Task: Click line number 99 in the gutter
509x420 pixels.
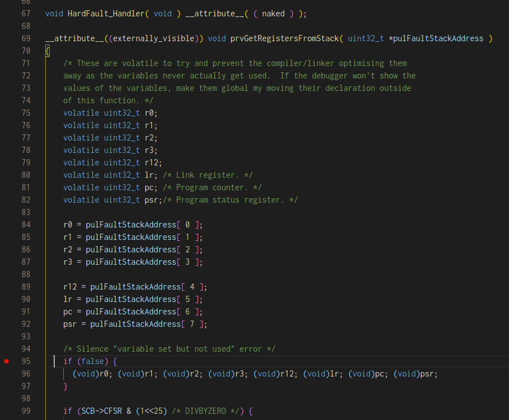Action: point(26,411)
